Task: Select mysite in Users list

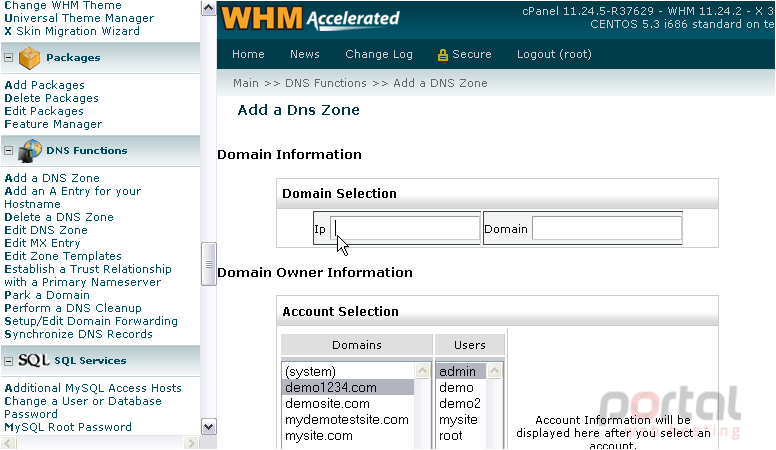Action: [x=461, y=419]
